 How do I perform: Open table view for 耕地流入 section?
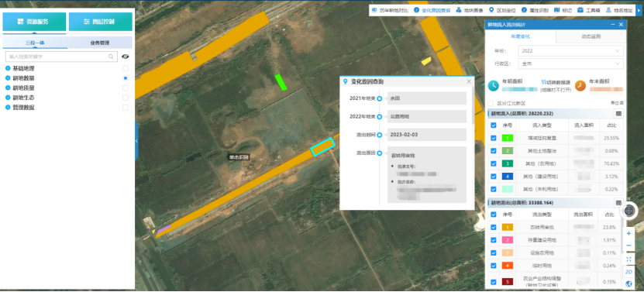point(618,114)
